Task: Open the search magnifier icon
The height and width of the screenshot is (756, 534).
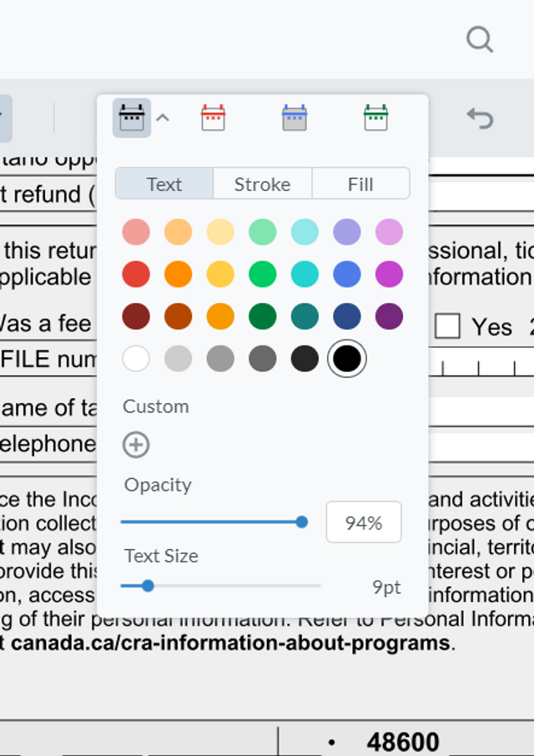Action: [x=480, y=39]
